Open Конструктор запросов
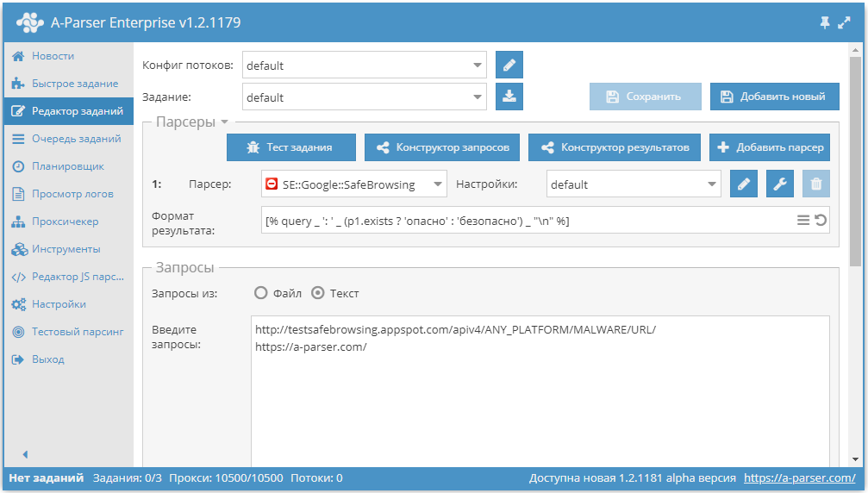 [x=441, y=147]
